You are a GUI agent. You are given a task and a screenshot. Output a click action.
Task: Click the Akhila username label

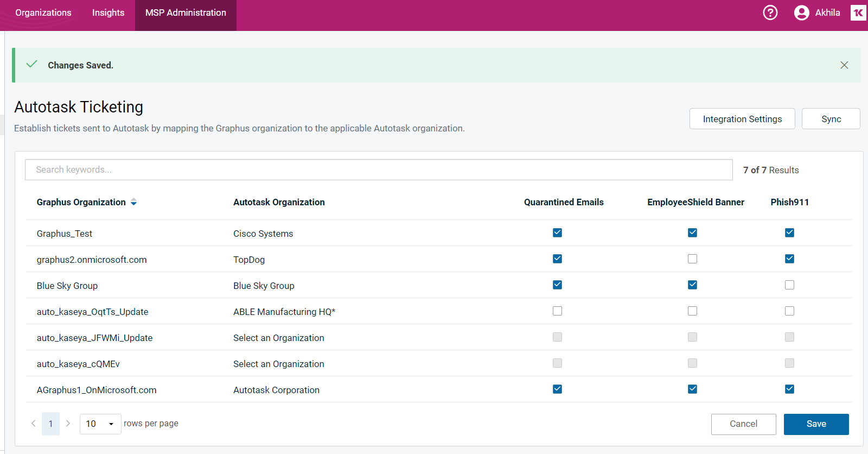pos(827,12)
